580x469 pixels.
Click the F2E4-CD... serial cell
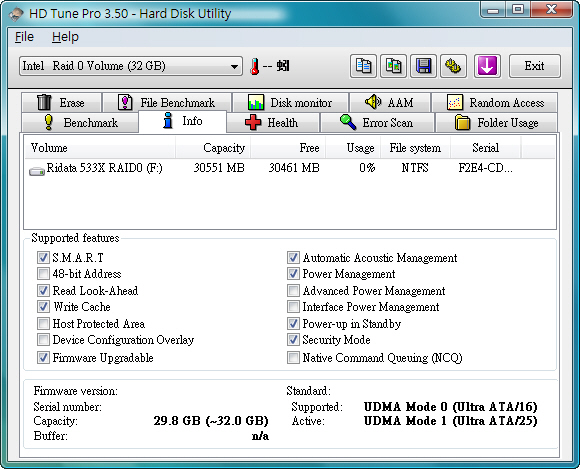[485, 168]
